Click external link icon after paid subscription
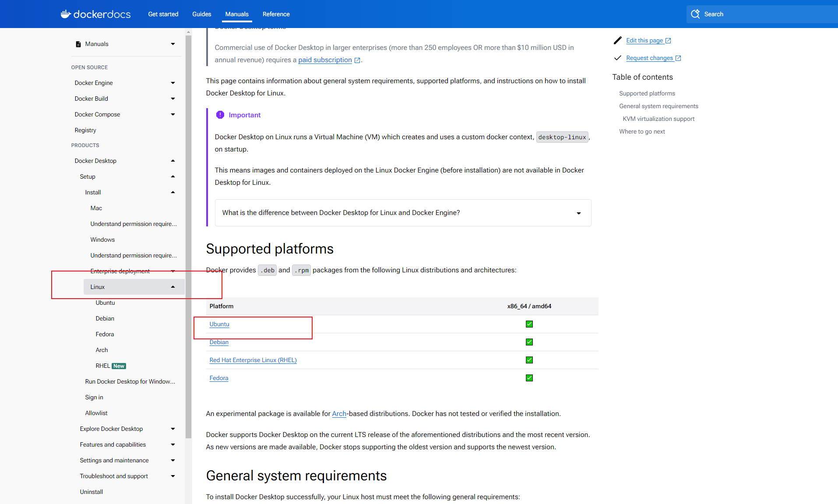838x504 pixels. pos(357,60)
